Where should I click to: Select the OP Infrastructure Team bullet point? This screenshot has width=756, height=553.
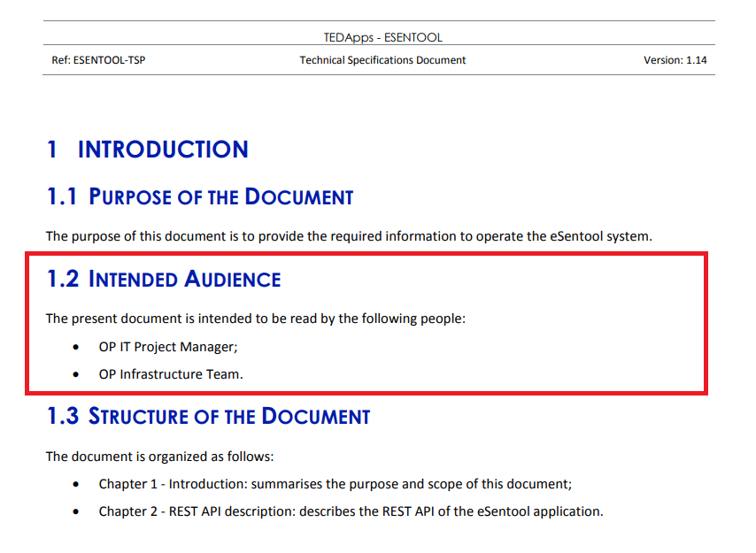pyautogui.click(x=170, y=373)
